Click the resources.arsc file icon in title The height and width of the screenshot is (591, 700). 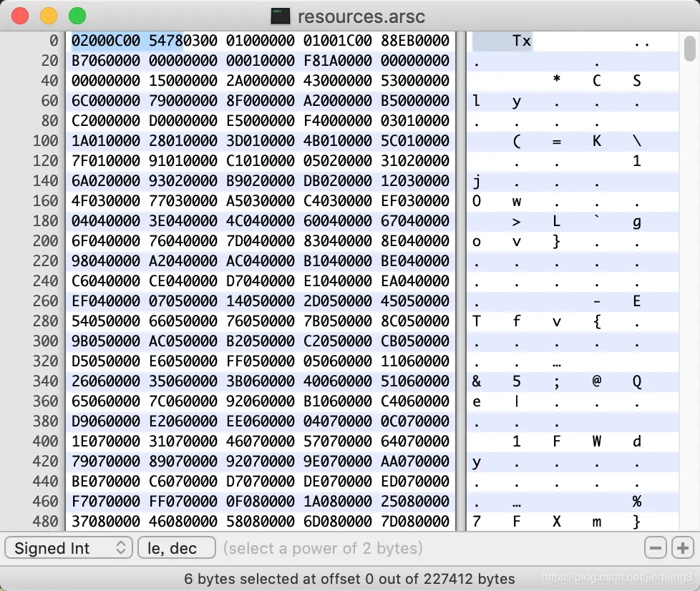coord(281,16)
